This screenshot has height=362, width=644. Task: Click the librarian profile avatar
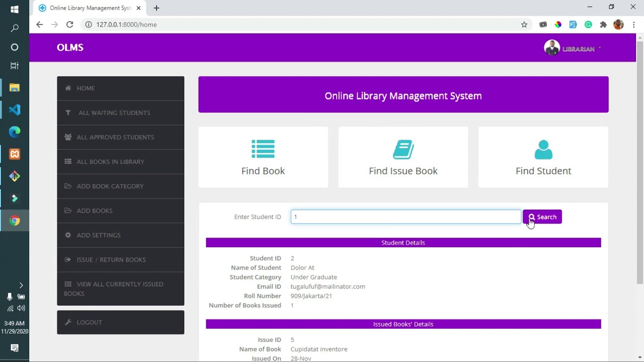[552, 48]
